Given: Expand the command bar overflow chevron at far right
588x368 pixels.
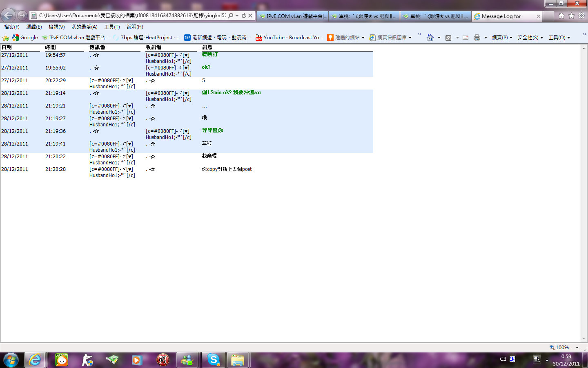Looking at the screenshot, I should [x=584, y=34].
